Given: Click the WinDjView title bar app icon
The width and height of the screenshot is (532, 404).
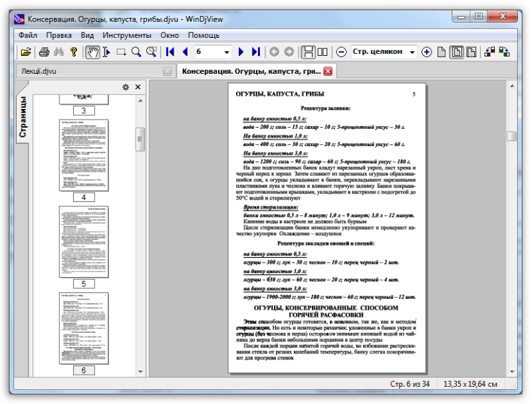Looking at the screenshot, I should pyautogui.click(x=19, y=19).
